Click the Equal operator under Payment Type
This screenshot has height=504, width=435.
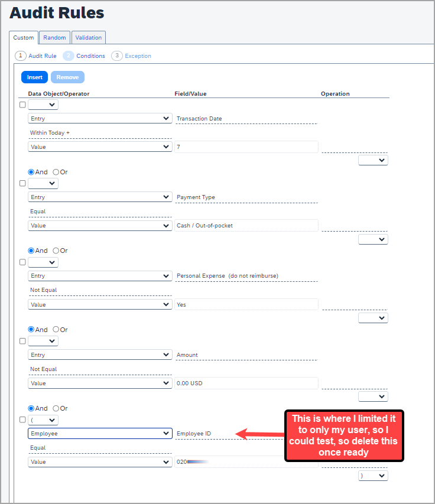(38, 212)
